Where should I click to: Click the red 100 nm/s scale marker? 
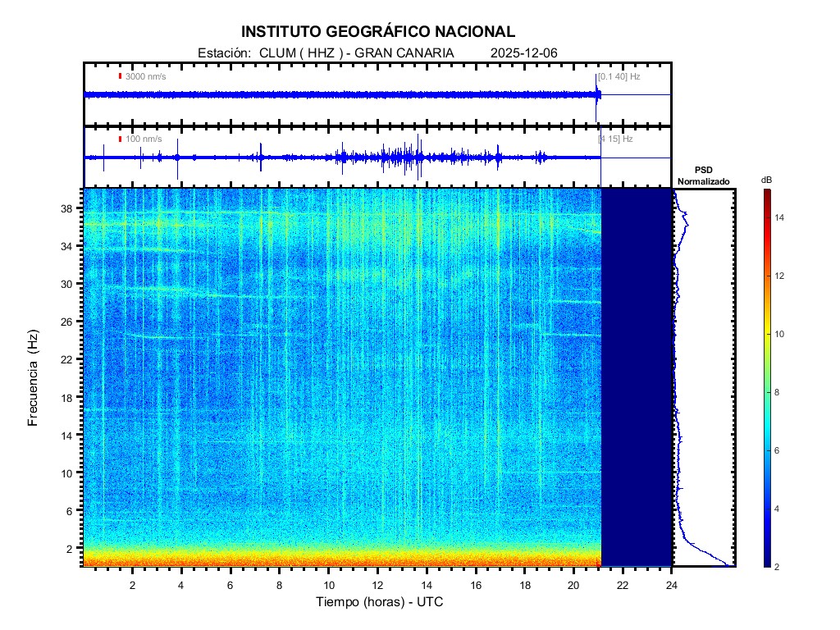tap(120, 139)
